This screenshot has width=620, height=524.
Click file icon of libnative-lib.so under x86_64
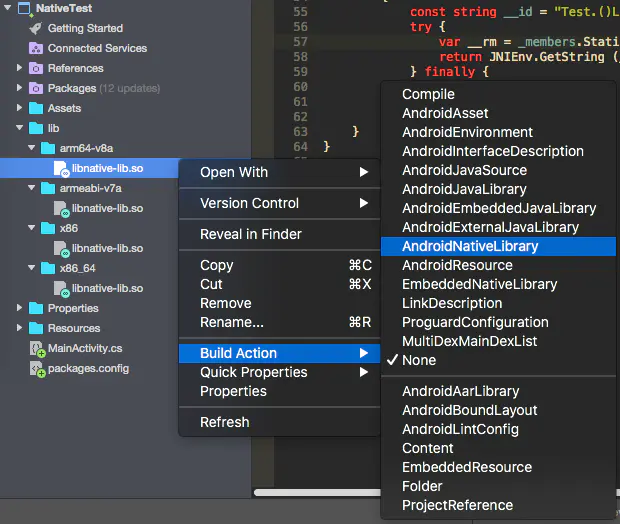click(x=61, y=289)
